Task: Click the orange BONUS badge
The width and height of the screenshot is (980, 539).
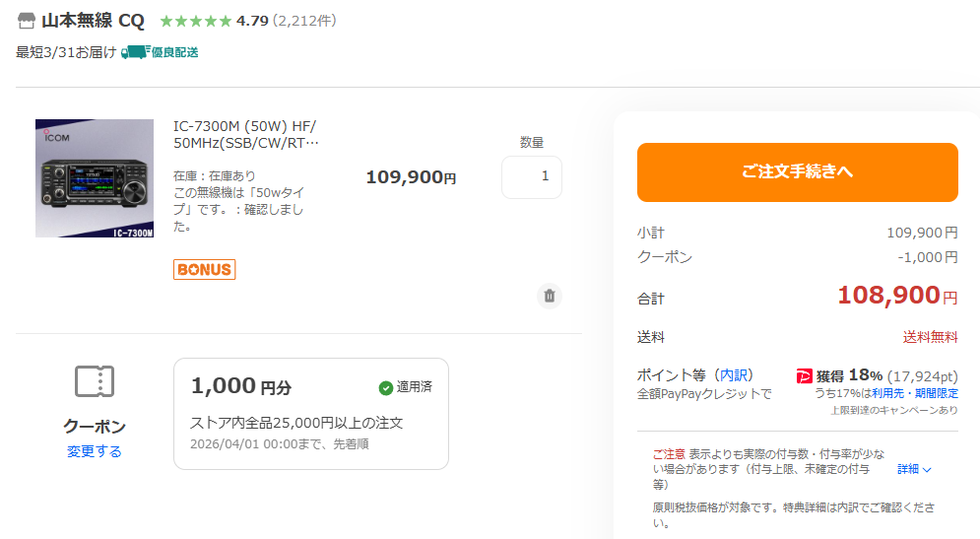Action: coord(204,269)
